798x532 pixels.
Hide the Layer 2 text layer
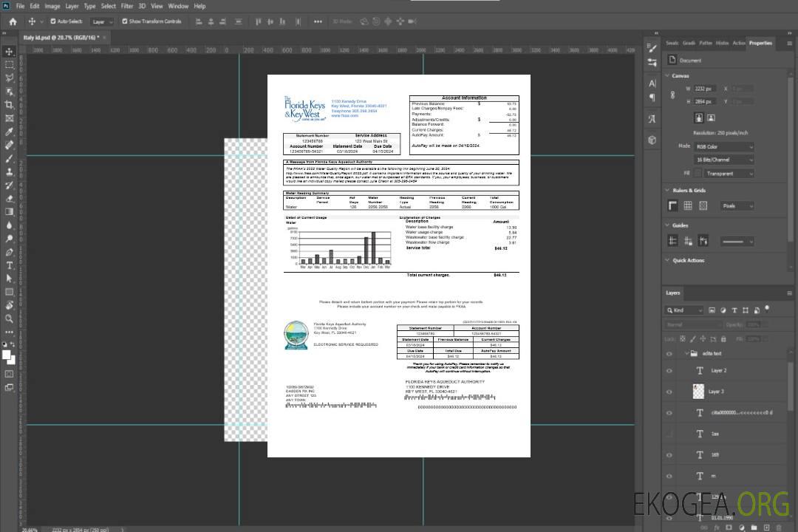pos(669,371)
